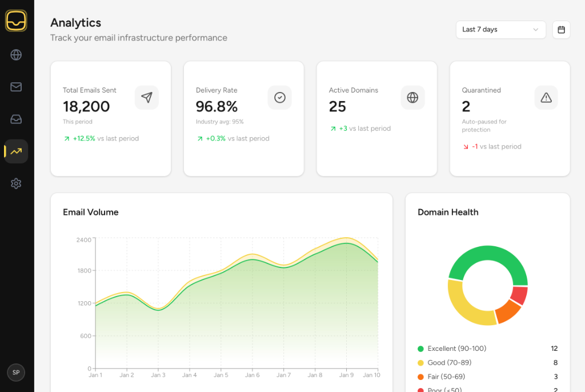
Task: Click the app logo at top of sidebar
Action: 16,21
